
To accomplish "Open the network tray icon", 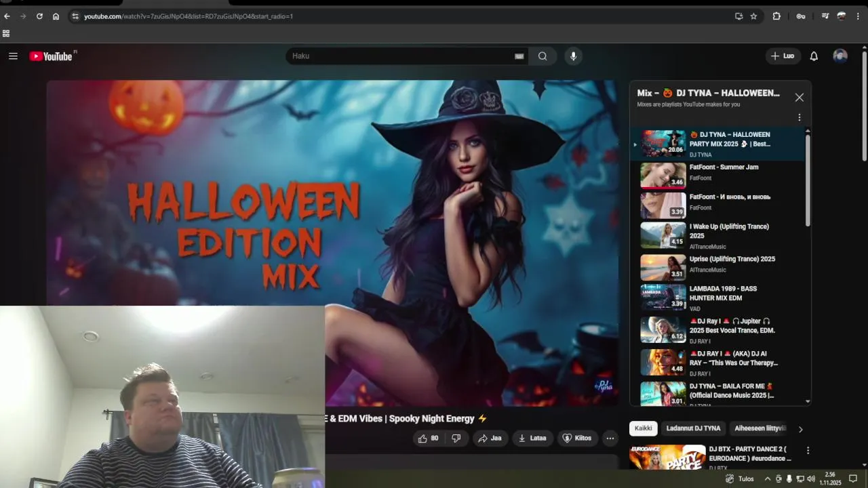I will (x=800, y=479).
